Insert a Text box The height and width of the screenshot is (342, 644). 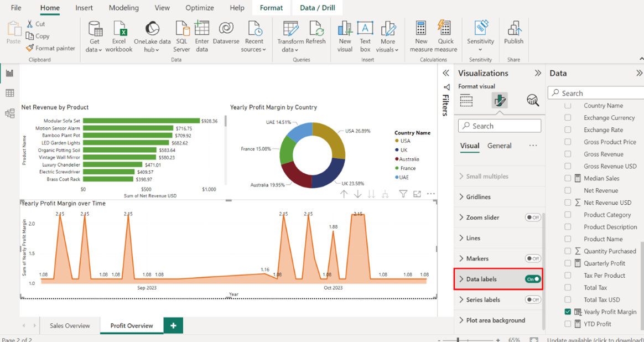[365, 30]
